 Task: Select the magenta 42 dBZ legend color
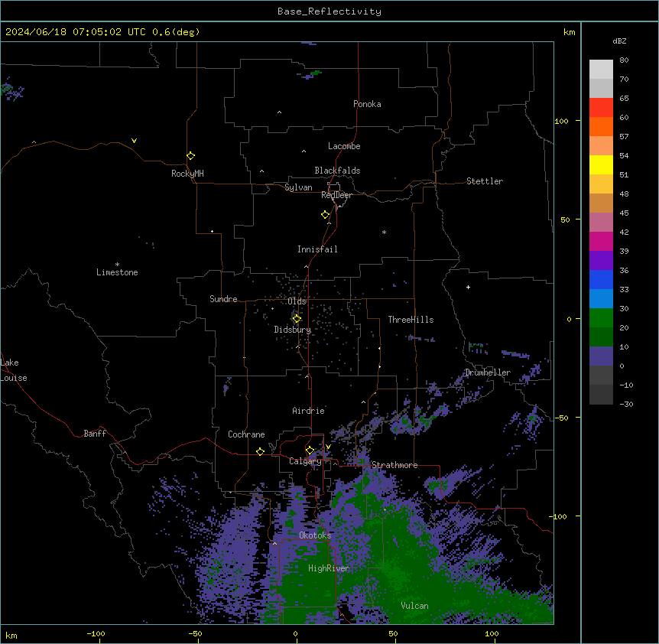pyautogui.click(x=601, y=241)
